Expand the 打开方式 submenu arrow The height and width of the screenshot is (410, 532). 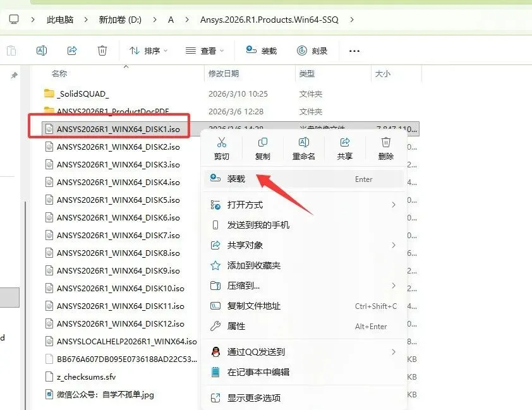pyautogui.click(x=394, y=205)
